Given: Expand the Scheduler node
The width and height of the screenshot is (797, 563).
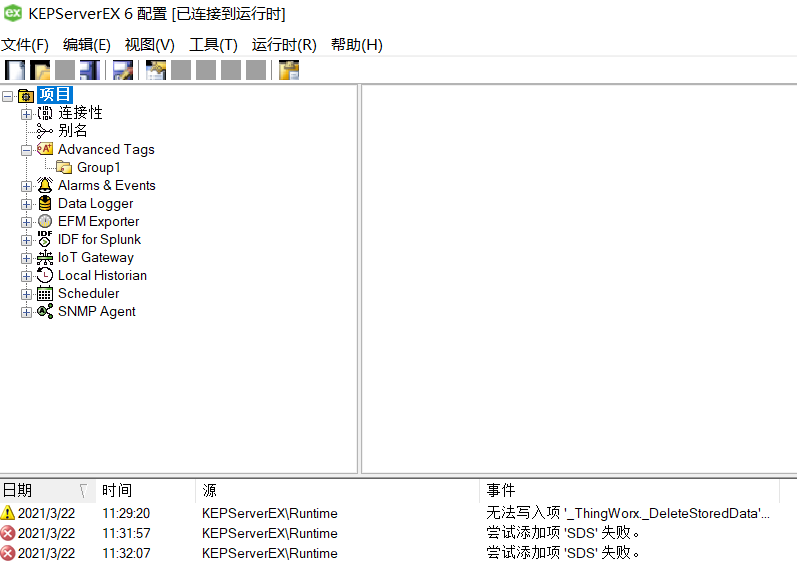Looking at the screenshot, I should tap(26, 294).
